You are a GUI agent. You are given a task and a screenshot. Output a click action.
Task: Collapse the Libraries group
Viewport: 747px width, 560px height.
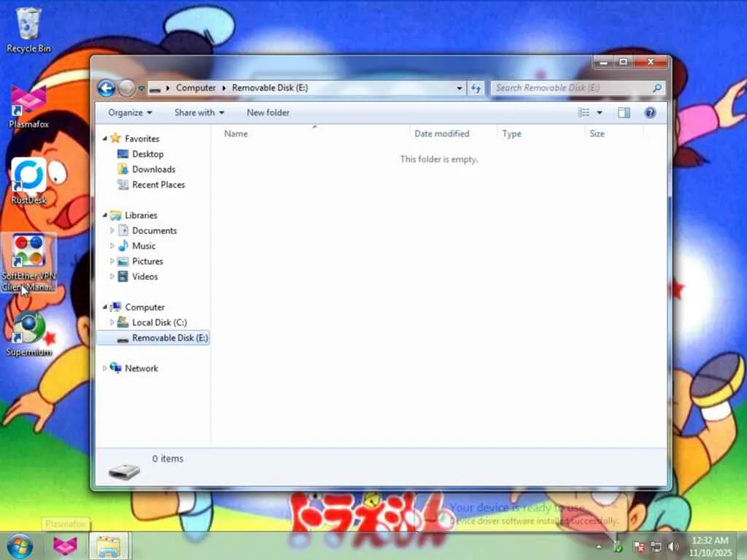point(105,215)
